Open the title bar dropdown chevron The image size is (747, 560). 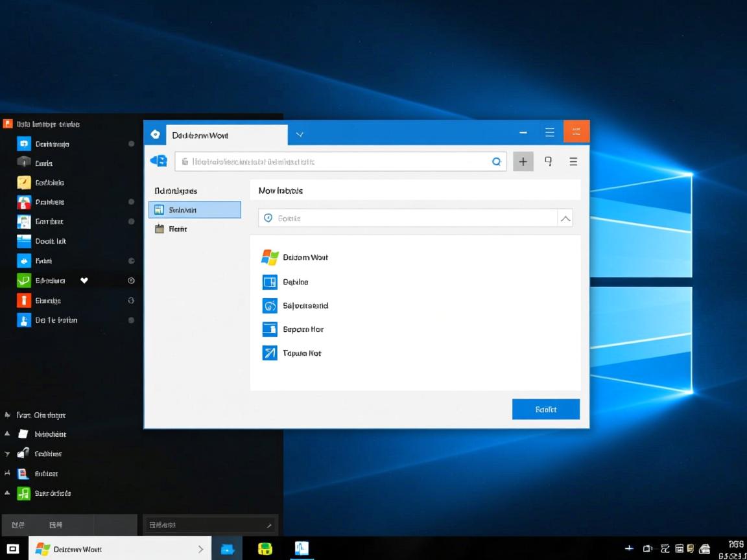[x=299, y=134]
